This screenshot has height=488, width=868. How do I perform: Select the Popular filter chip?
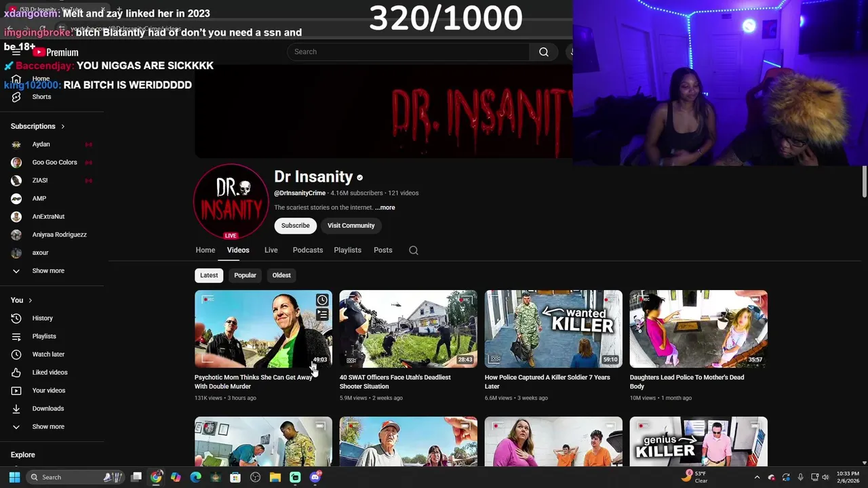point(245,275)
